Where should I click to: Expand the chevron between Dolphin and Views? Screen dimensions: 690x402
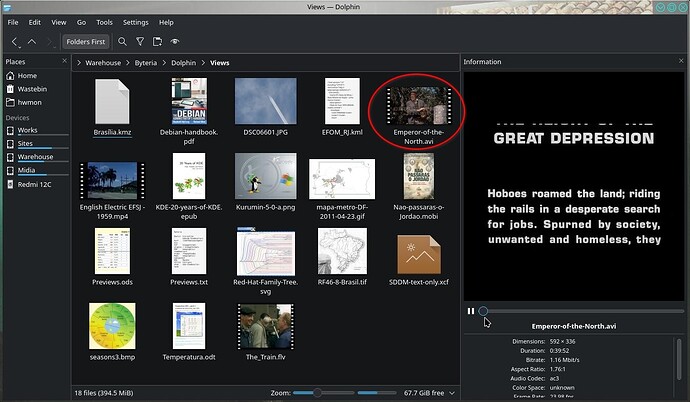pos(203,63)
